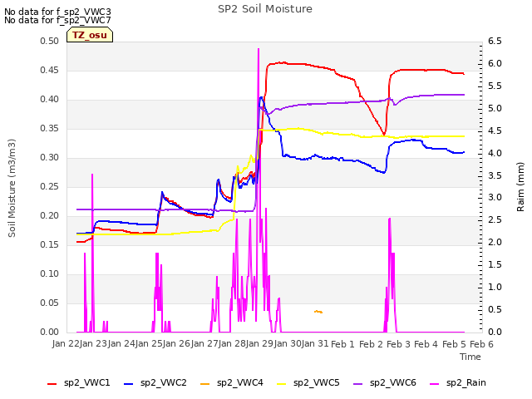Click the 'No data for f_sp2_VWC7' message
This screenshot has width=532, height=399.
point(57,20)
